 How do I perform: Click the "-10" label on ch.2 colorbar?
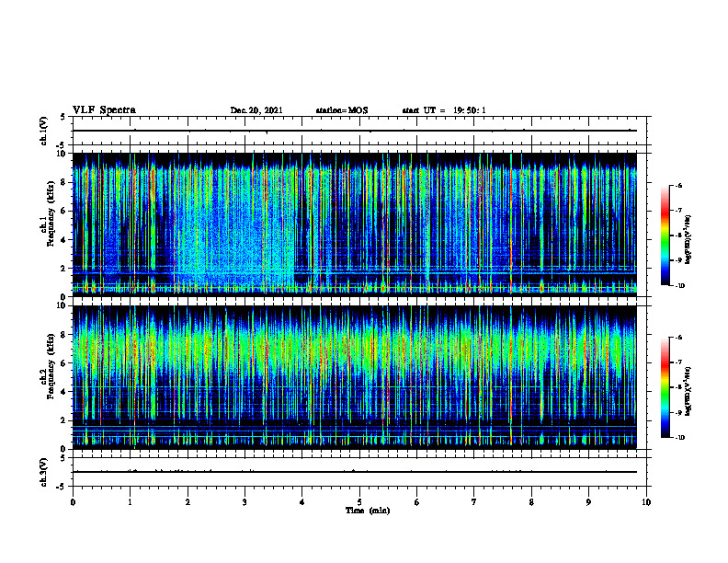(679, 437)
